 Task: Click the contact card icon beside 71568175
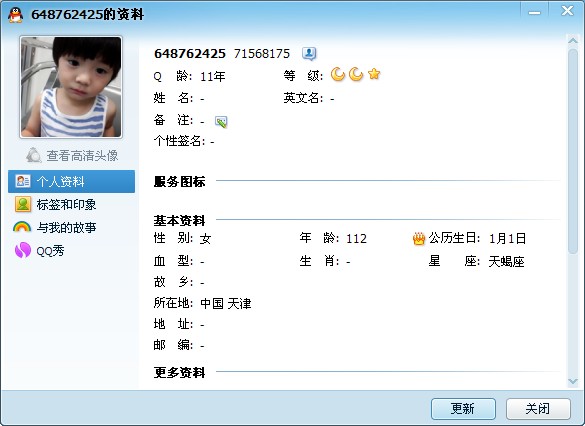tap(309, 54)
